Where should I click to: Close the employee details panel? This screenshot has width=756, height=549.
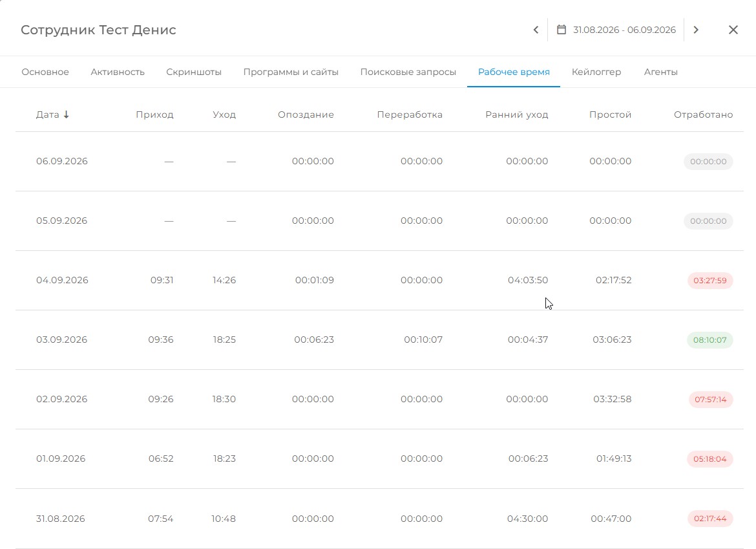(x=733, y=30)
